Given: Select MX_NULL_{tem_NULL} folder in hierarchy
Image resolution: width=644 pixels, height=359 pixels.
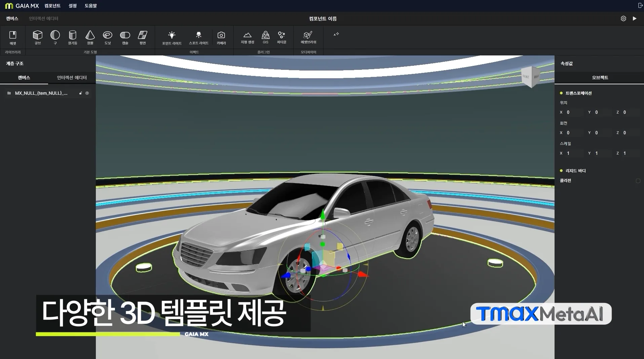Looking at the screenshot, I should [48, 93].
